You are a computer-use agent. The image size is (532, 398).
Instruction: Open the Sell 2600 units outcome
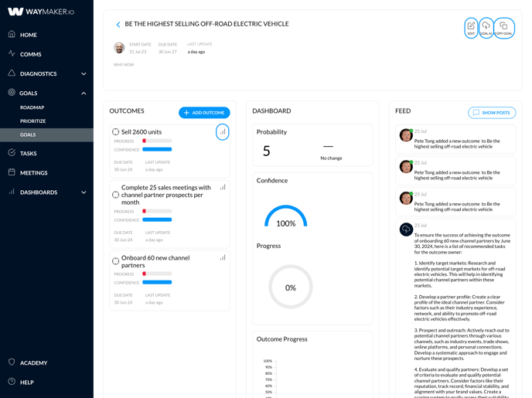(142, 132)
